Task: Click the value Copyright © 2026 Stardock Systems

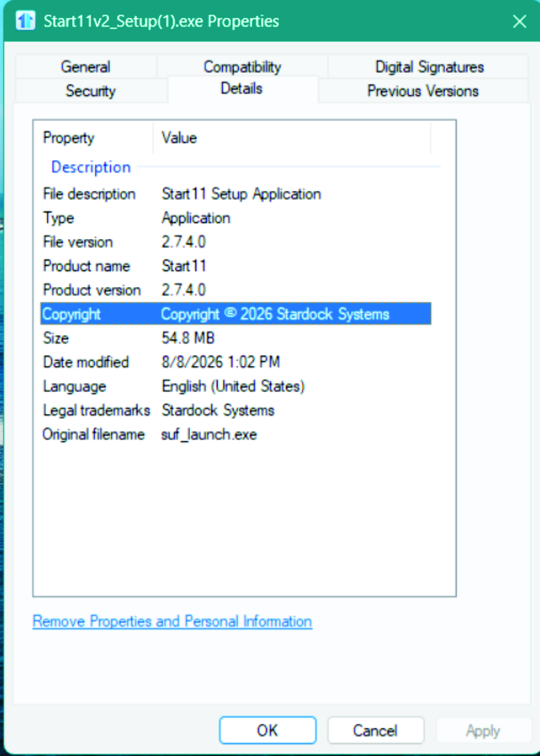Action: tap(275, 314)
